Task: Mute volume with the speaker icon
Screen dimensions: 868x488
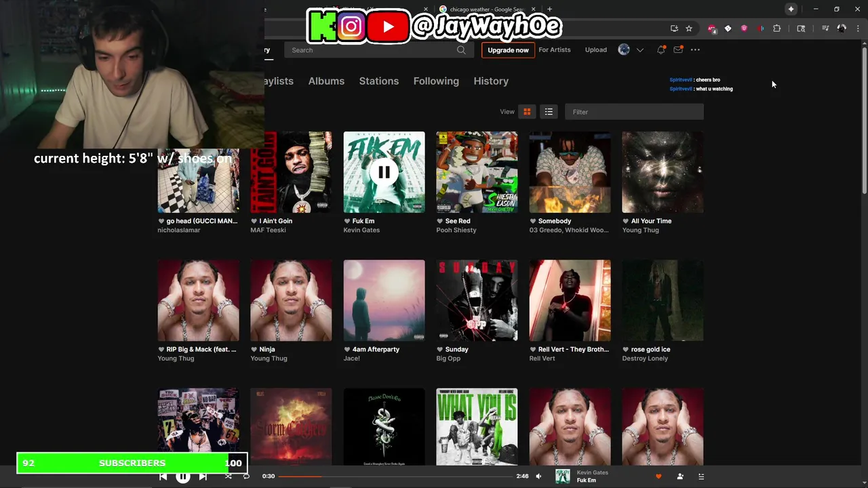Action: pyautogui.click(x=538, y=476)
